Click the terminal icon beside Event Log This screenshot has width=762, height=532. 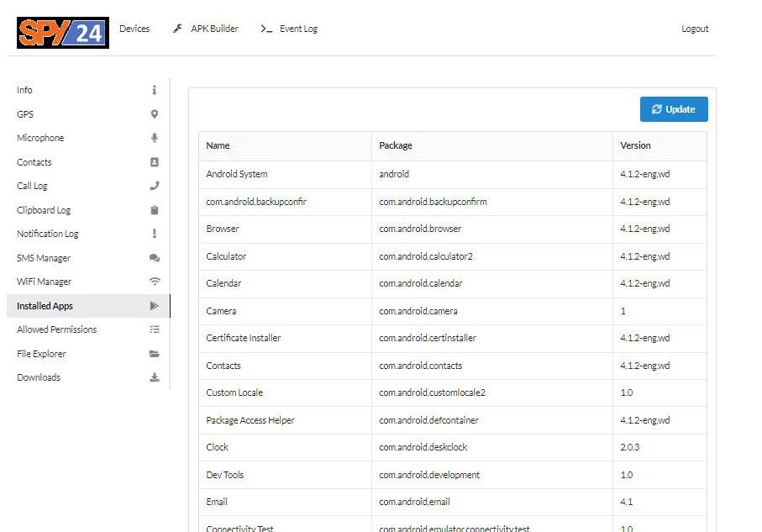(266, 29)
